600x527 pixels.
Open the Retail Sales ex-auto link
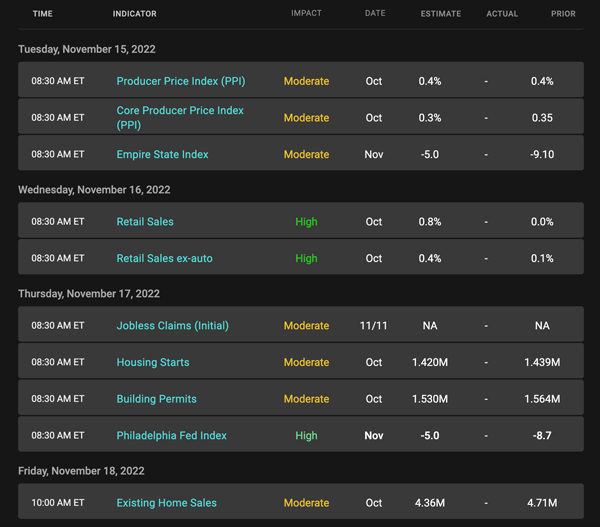pyautogui.click(x=164, y=258)
